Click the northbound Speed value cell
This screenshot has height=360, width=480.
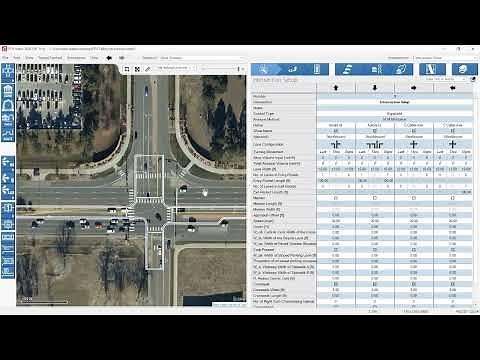coord(336,221)
